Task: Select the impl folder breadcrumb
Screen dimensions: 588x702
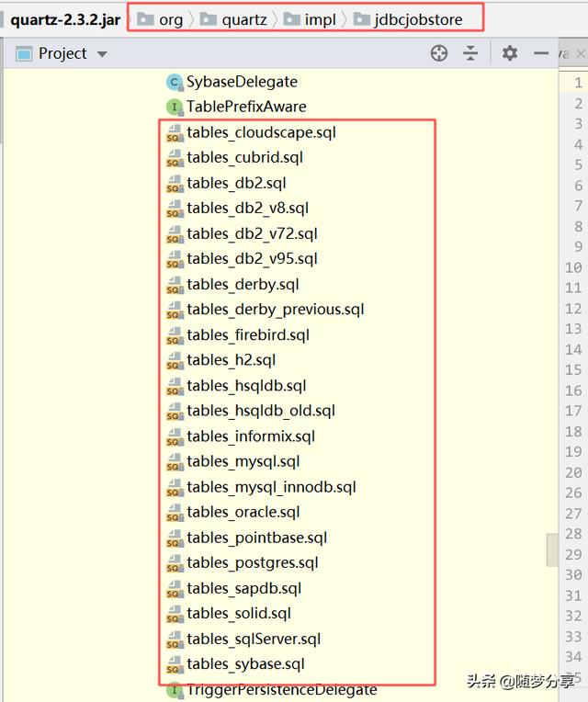Action: click(310, 19)
